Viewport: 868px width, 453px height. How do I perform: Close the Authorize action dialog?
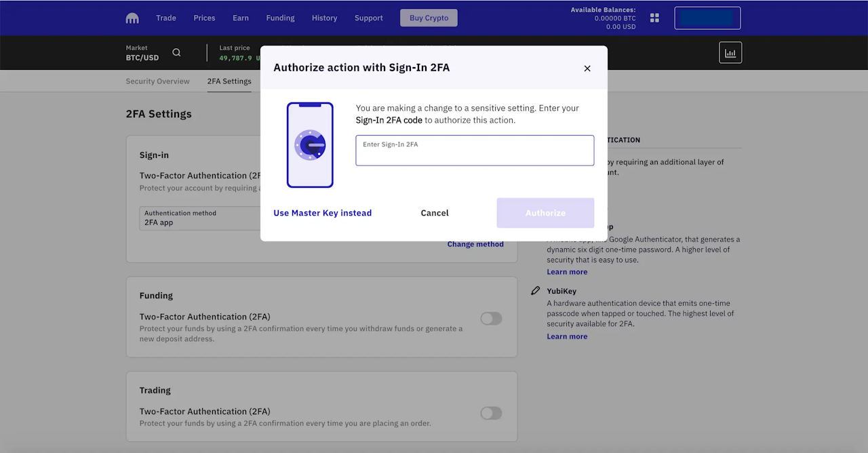(x=587, y=68)
